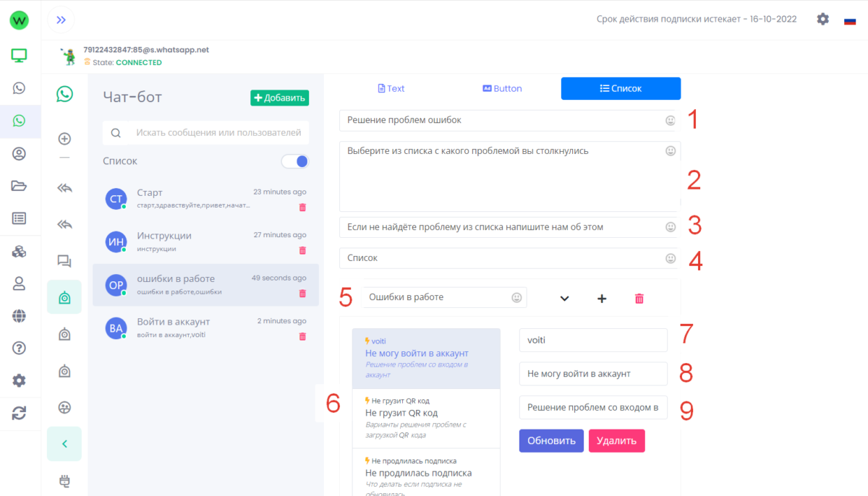This screenshot has width=868, height=496.
Task: Click the voiti keyword input field
Action: (592, 340)
